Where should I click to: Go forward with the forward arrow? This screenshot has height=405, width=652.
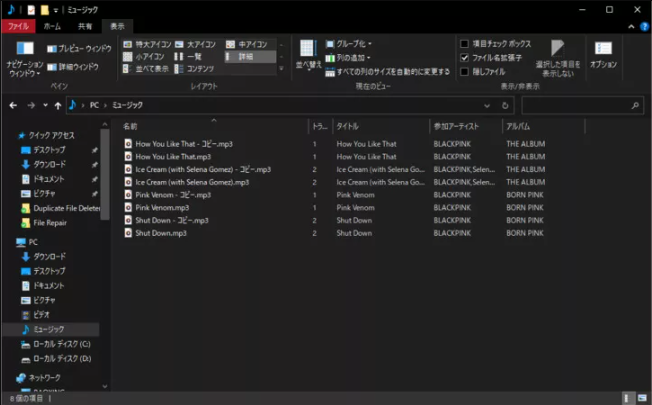pos(31,106)
